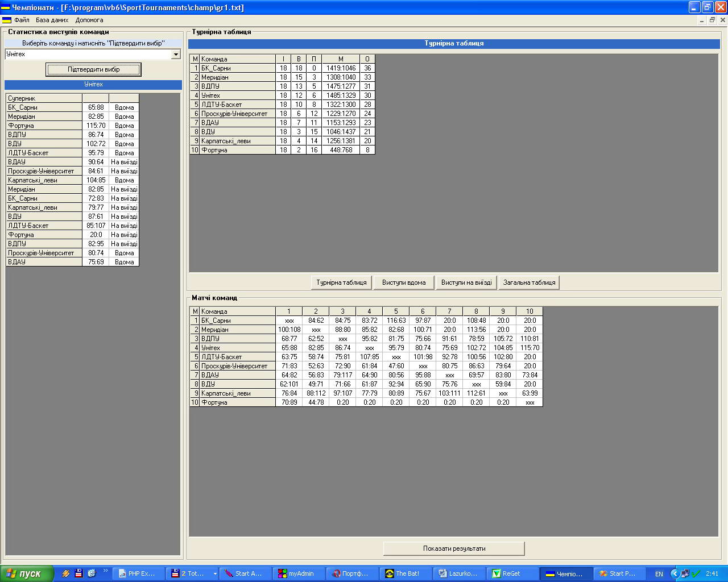
Task: Open the Файл menu
Action: click(x=22, y=20)
